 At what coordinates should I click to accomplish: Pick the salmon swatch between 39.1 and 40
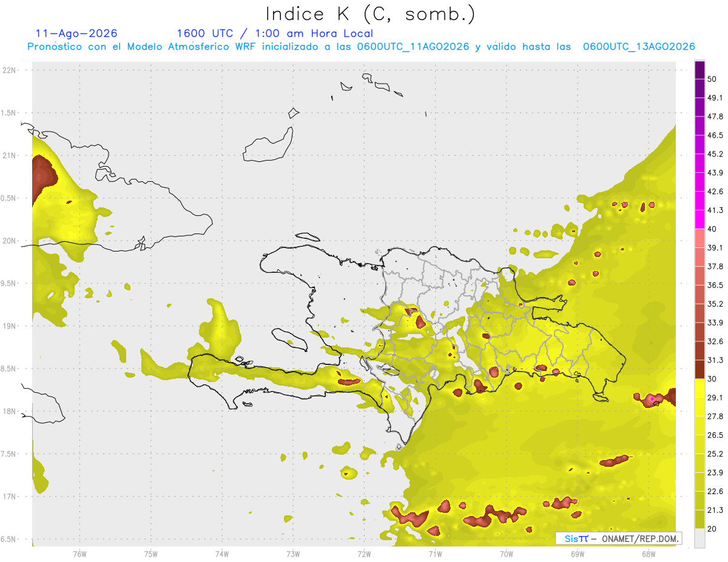pos(699,238)
